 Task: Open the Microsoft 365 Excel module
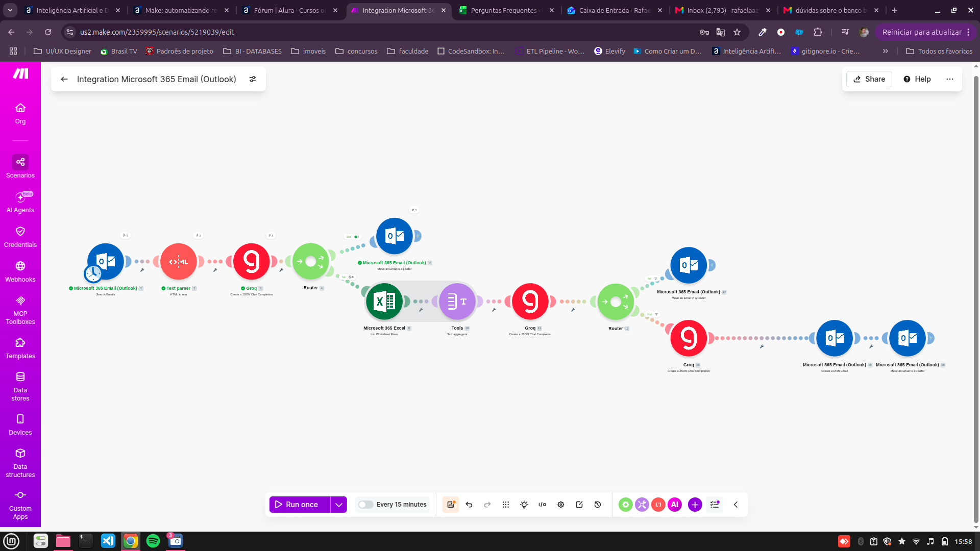(384, 302)
